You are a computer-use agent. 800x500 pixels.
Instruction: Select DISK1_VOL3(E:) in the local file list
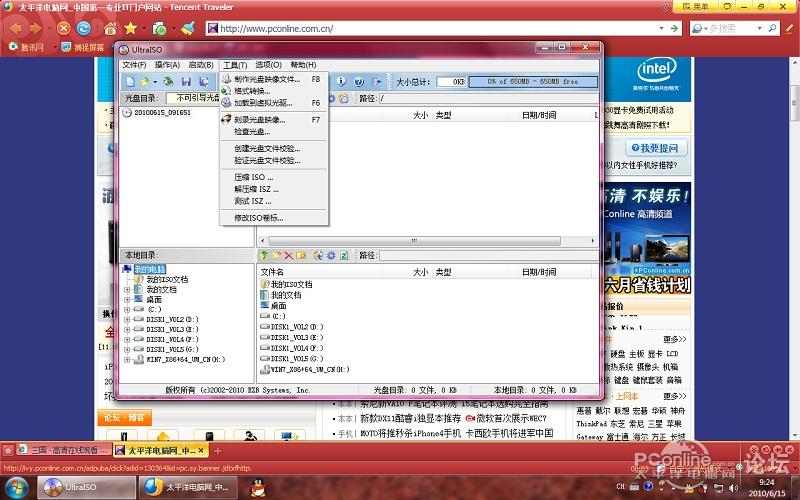tap(297, 337)
